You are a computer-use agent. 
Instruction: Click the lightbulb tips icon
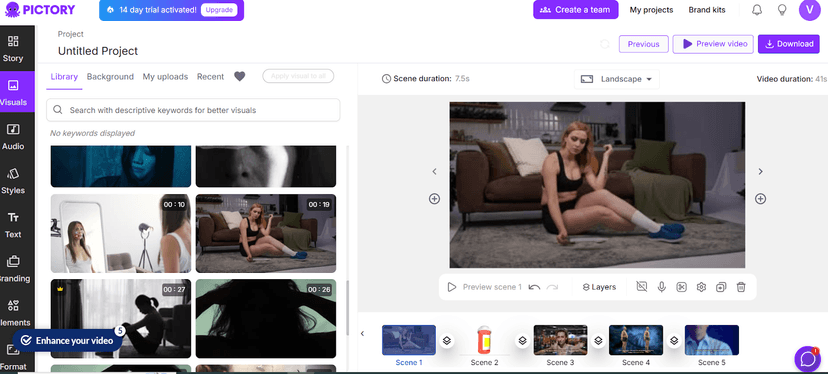click(x=782, y=10)
